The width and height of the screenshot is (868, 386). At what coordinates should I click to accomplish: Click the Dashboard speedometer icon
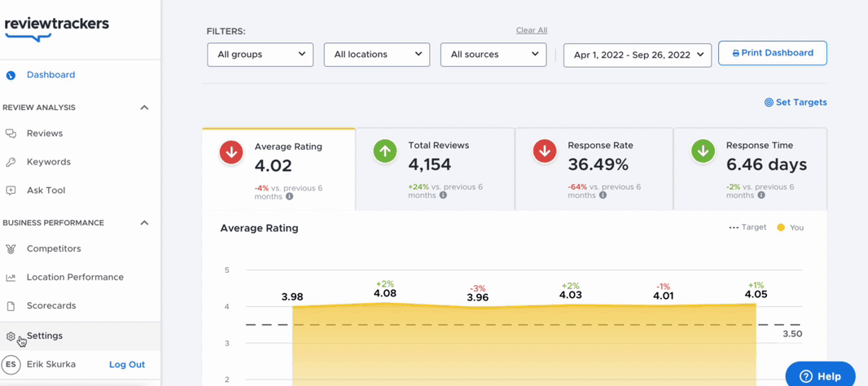[11, 75]
